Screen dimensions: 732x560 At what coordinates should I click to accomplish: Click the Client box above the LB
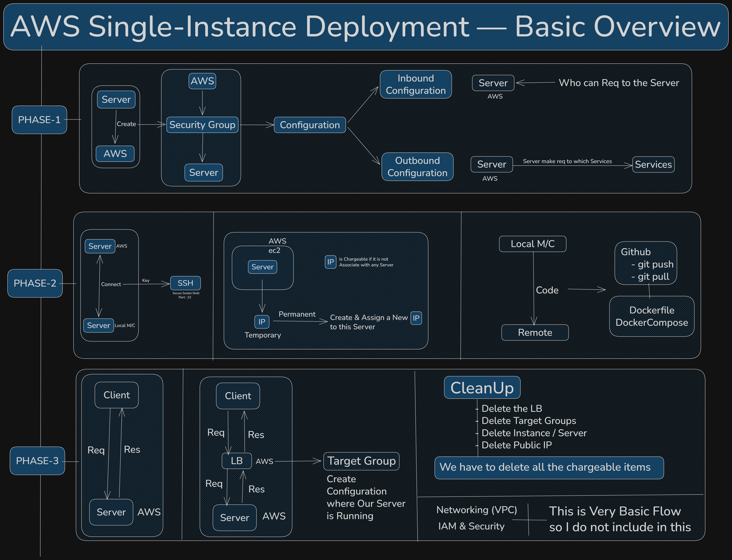(238, 396)
